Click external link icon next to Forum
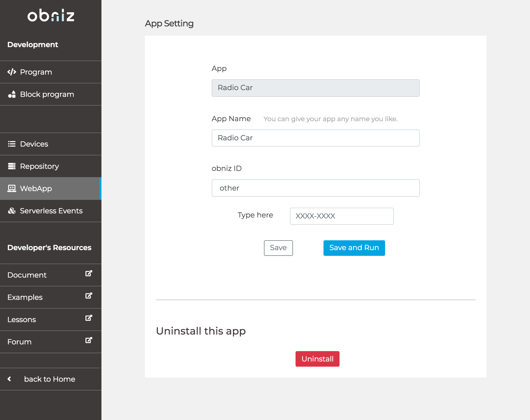530x420 pixels. tap(89, 341)
